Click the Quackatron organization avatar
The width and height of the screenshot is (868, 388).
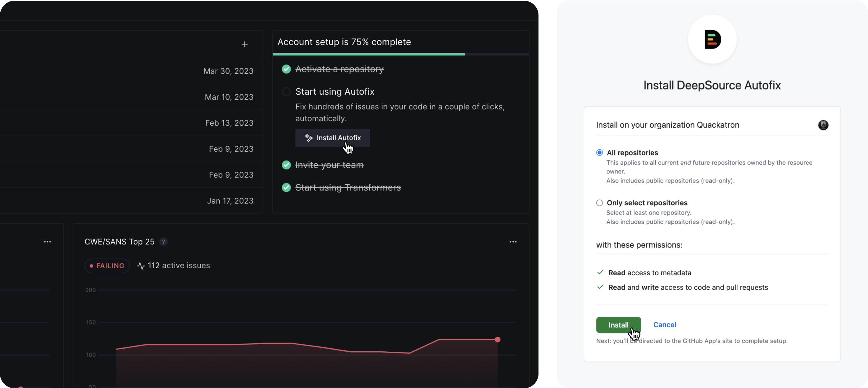[823, 125]
